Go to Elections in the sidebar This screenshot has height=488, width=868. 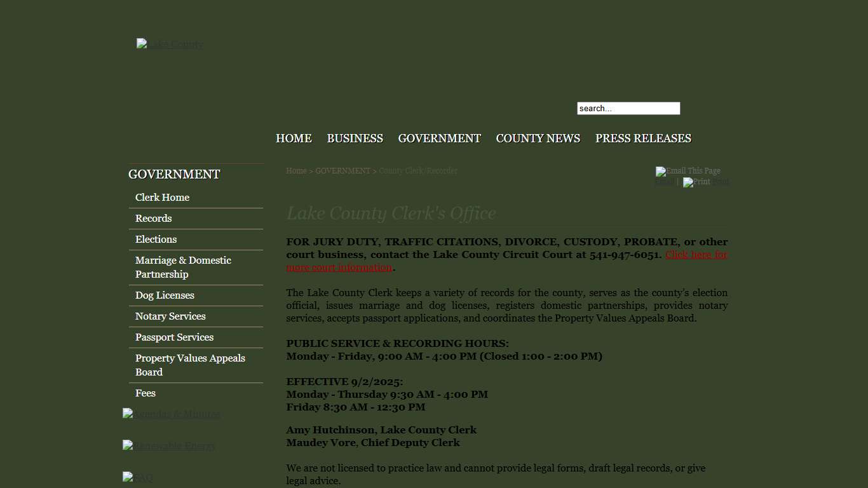pos(156,240)
